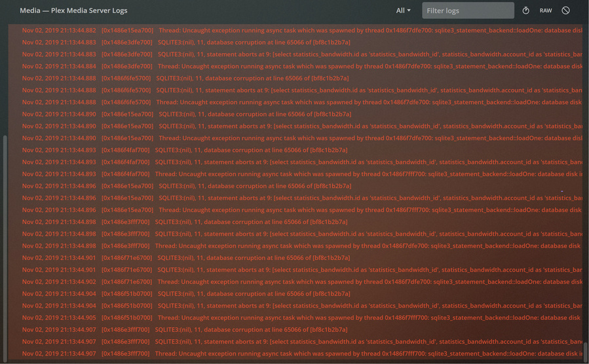Click the timer auto-refresh icon
589x364 pixels.
526,10
